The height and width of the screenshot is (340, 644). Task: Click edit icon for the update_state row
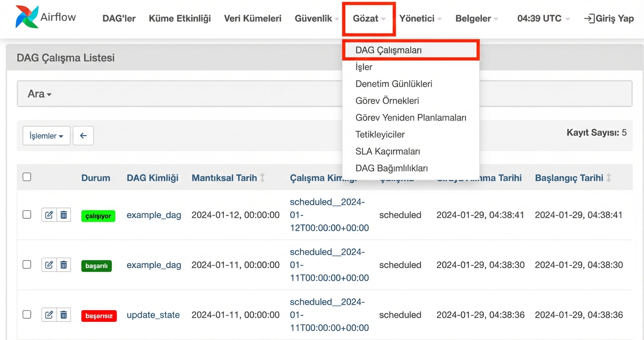point(49,315)
